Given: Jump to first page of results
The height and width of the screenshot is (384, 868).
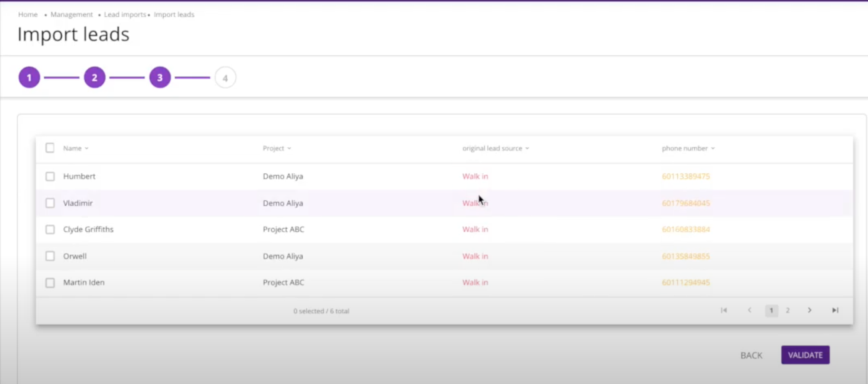Looking at the screenshot, I should pos(723,310).
